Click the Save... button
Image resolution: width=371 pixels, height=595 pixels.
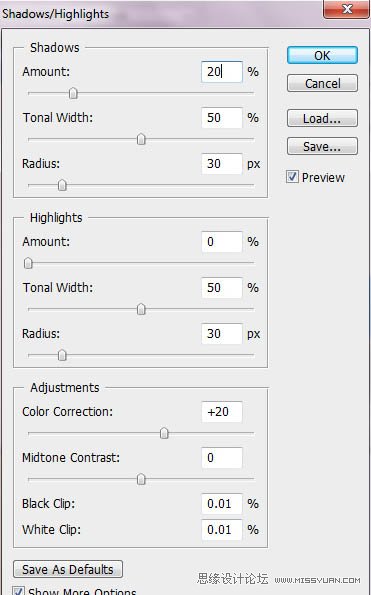322,146
